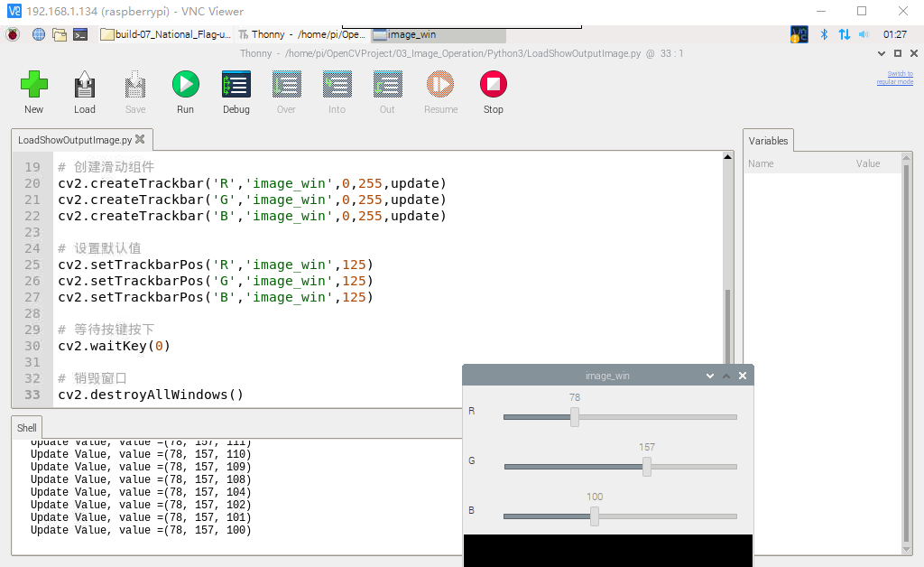This screenshot has height=567, width=924.
Task: Click line 33 cv2.destroyAllWindows() code
Action: pos(151,395)
